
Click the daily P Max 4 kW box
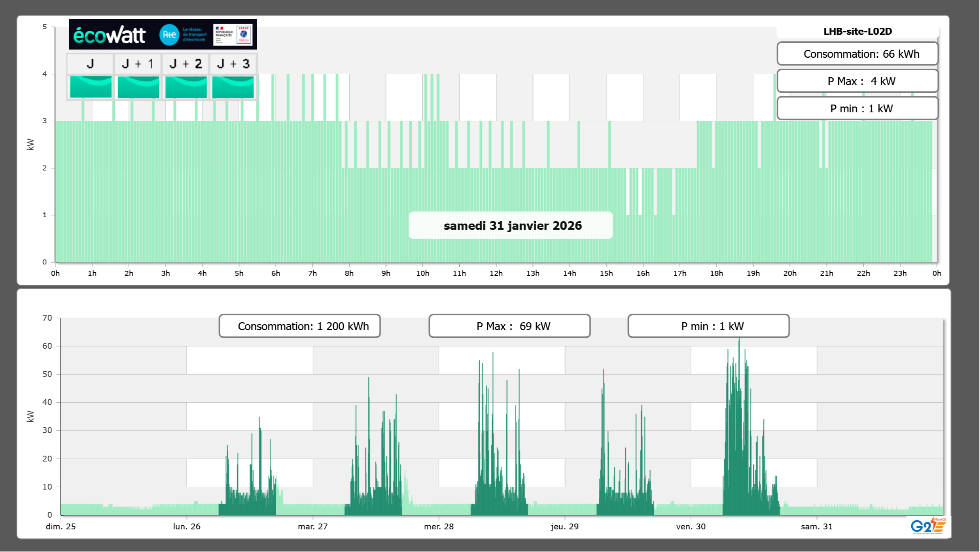click(857, 81)
